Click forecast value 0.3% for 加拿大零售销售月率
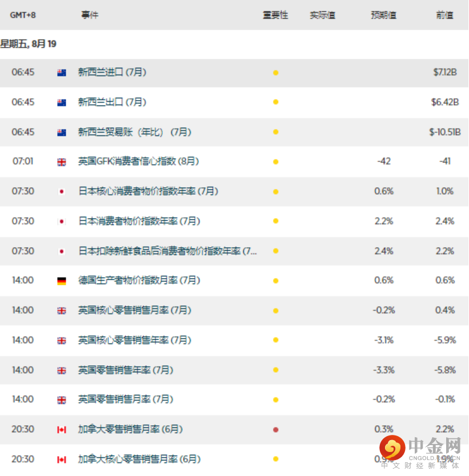Image resolution: width=469 pixels, height=476 pixels. (384, 429)
